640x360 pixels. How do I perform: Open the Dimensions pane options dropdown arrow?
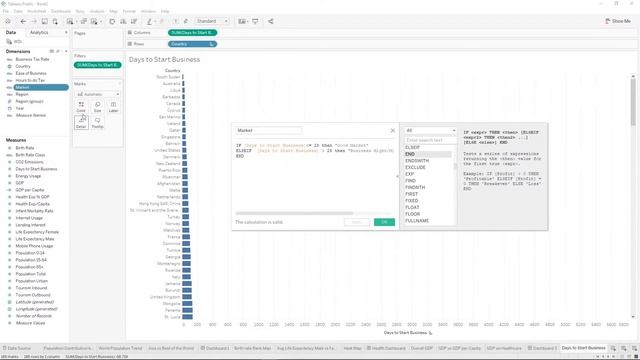pyautogui.click(x=66, y=51)
